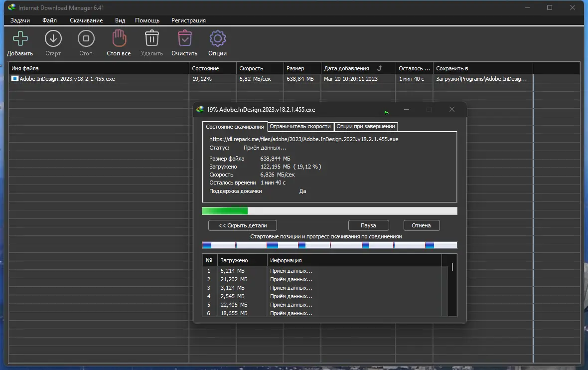Stop all downloads with Стоп все icon
Image resolution: width=588 pixels, height=370 pixels.
click(x=119, y=38)
